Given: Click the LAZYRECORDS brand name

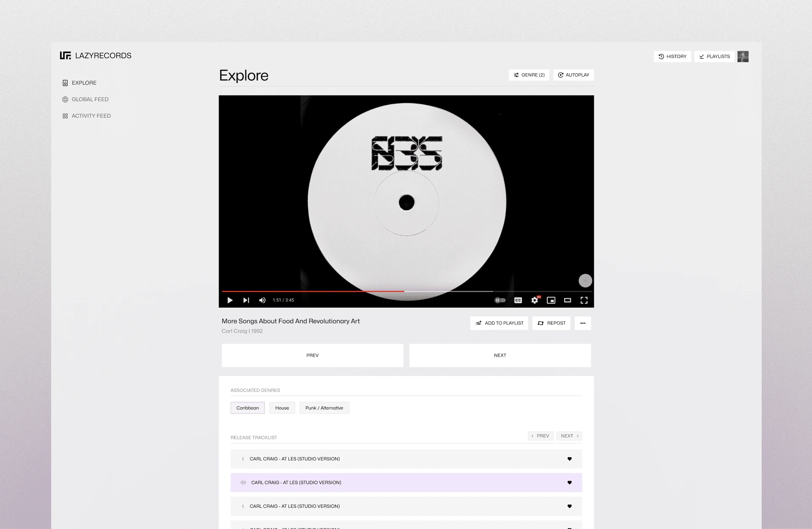Looking at the screenshot, I should pyautogui.click(x=103, y=55).
